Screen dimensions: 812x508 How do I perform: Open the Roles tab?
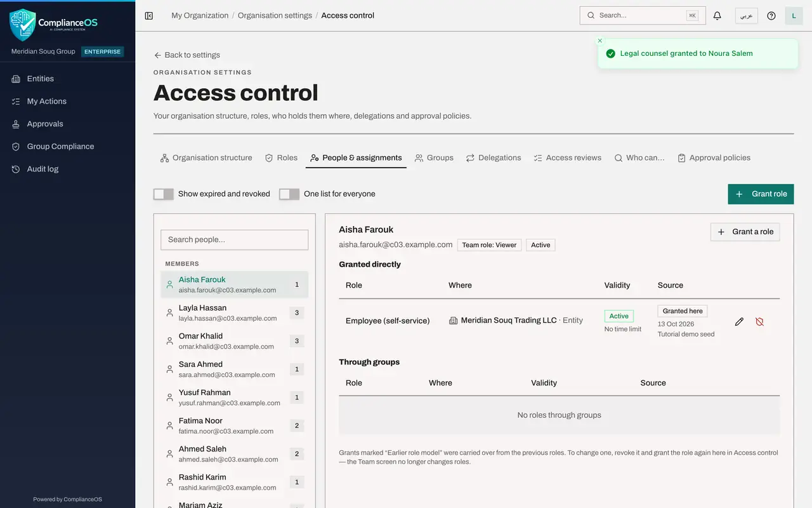[x=281, y=158]
